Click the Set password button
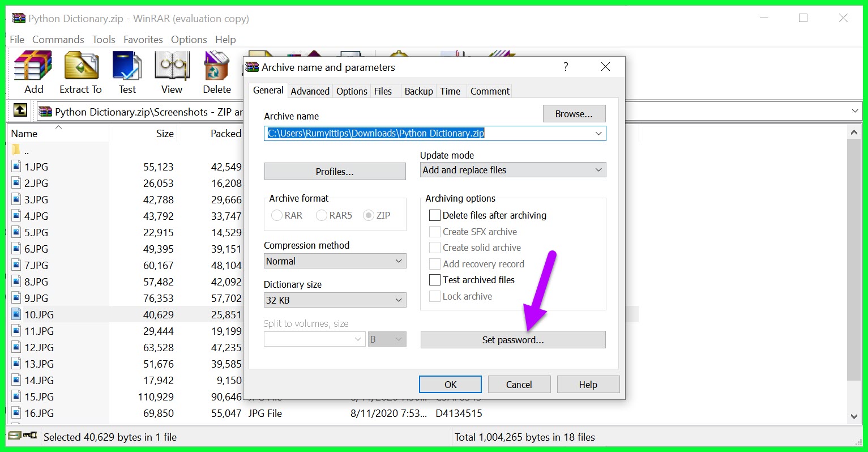This screenshot has height=452, width=868. pyautogui.click(x=513, y=340)
